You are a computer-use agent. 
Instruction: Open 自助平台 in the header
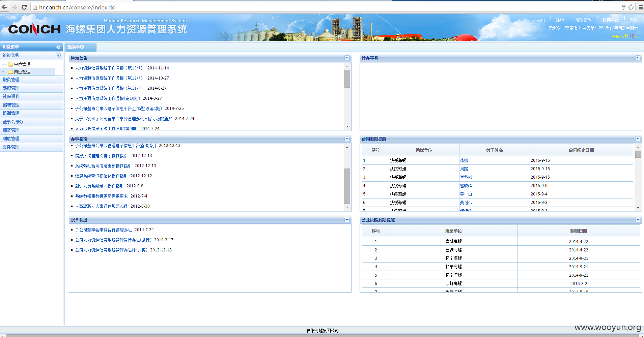(x=611, y=20)
